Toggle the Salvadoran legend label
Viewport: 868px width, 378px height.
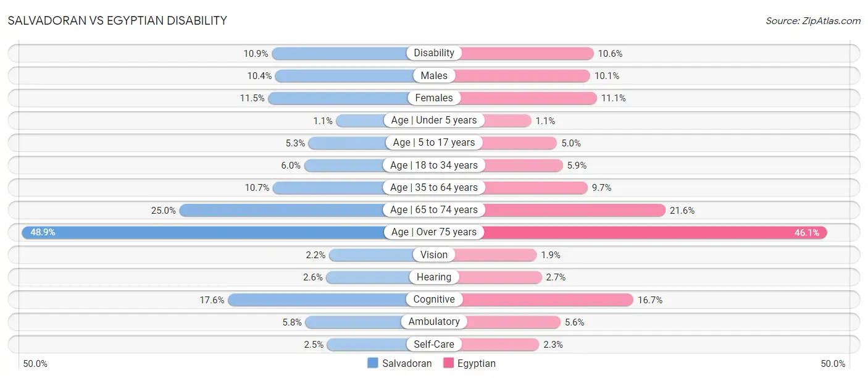407,363
